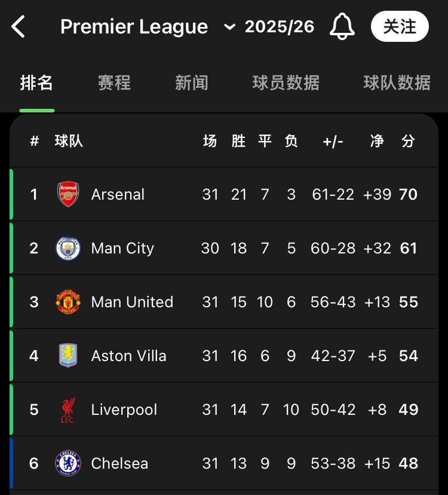This screenshot has width=448, height=495.
Task: Switch to the 赛程 tab
Action: click(114, 82)
